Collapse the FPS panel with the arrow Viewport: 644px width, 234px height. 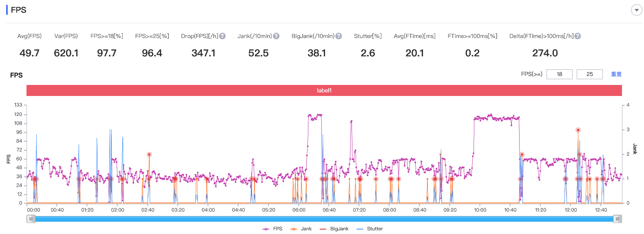(636, 10)
